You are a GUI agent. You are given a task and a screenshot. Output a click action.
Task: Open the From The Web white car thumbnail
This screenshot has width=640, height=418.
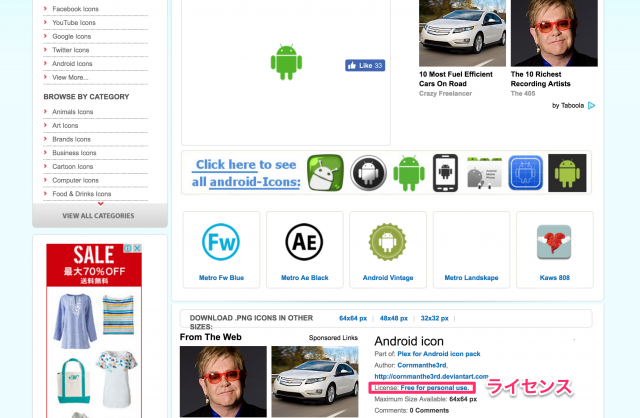coord(315,382)
